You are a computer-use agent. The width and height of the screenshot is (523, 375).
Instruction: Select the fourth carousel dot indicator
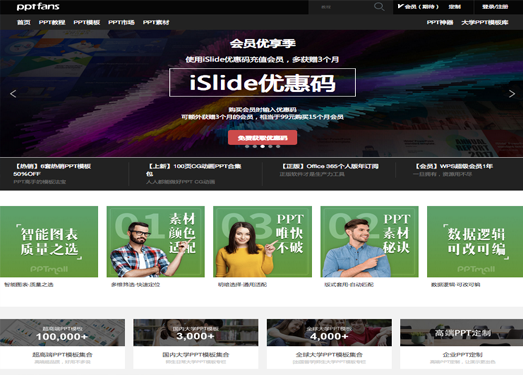click(270, 146)
